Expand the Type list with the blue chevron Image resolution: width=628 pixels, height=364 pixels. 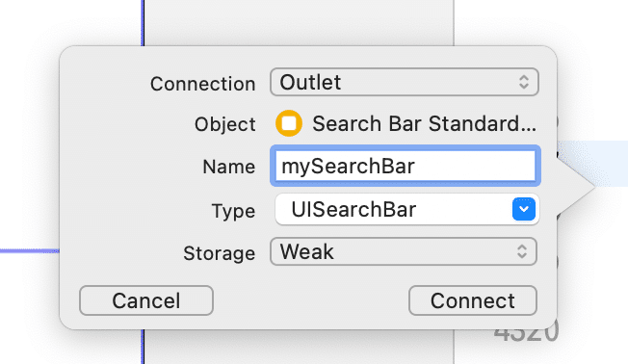523,209
